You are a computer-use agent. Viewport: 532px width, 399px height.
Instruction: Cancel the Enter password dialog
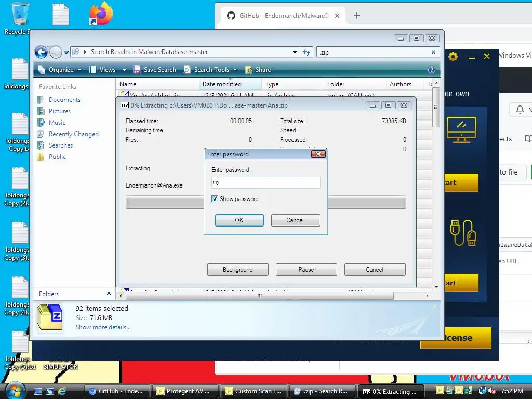[295, 220]
